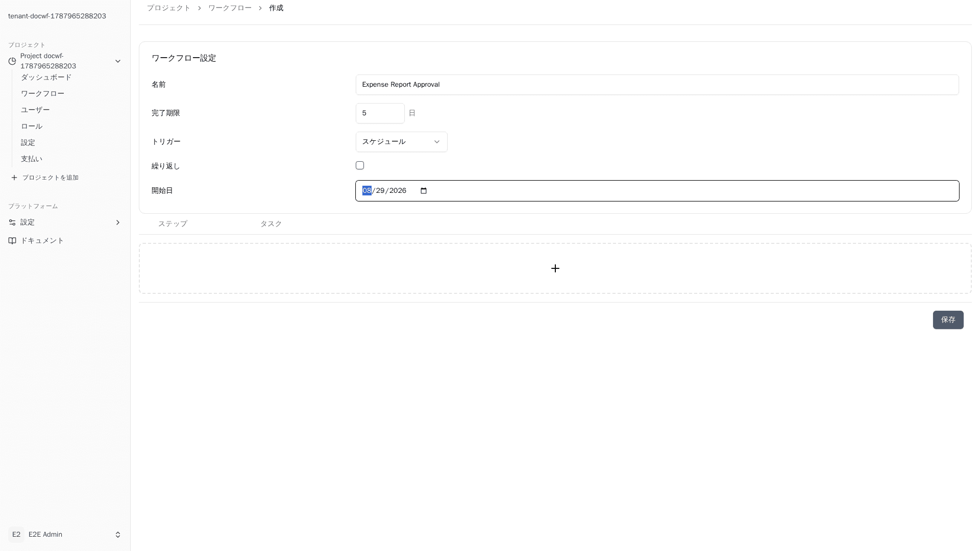Click the E2 avatar badge
The width and height of the screenshot is (980, 551).
pyautogui.click(x=16, y=535)
